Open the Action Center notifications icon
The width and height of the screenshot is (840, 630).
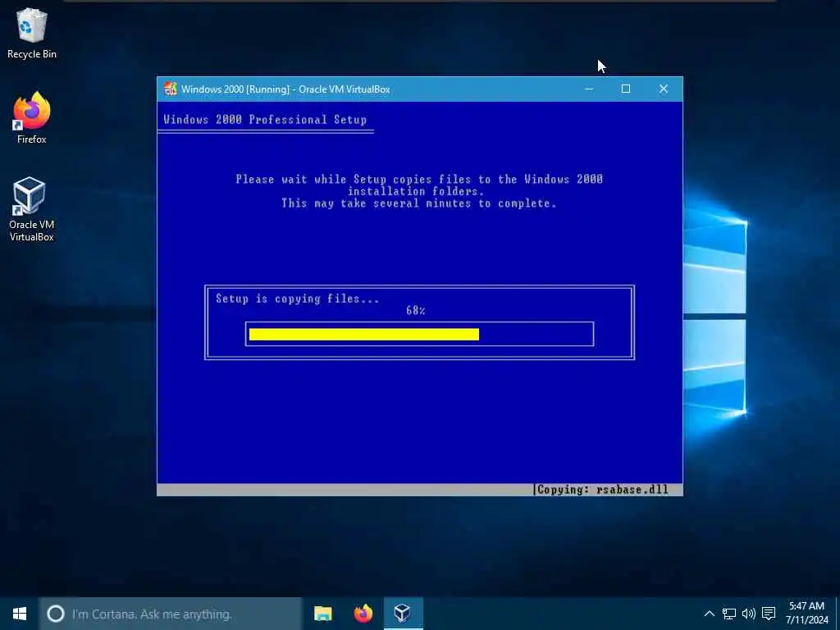click(769, 614)
